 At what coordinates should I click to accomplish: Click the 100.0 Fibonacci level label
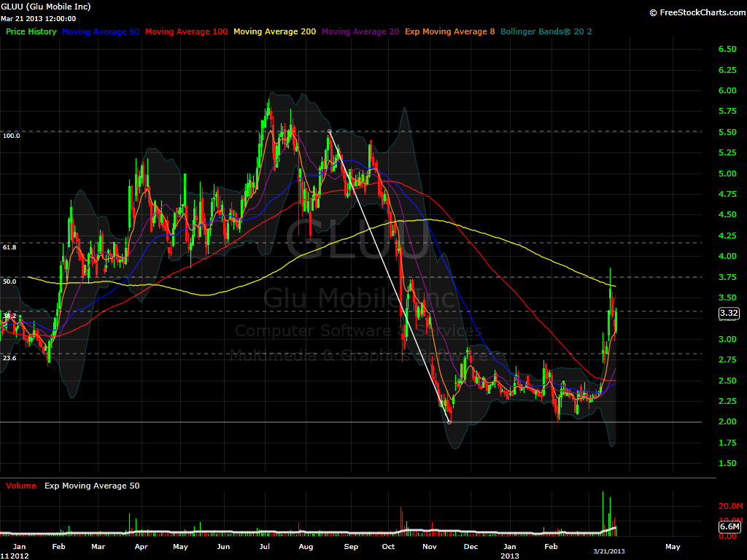pyautogui.click(x=12, y=136)
